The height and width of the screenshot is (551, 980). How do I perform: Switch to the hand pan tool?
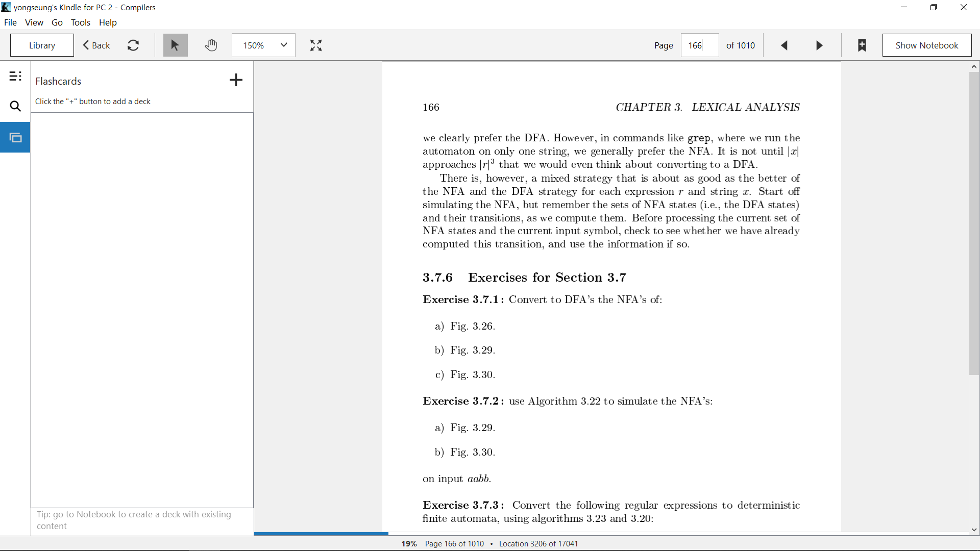[211, 45]
